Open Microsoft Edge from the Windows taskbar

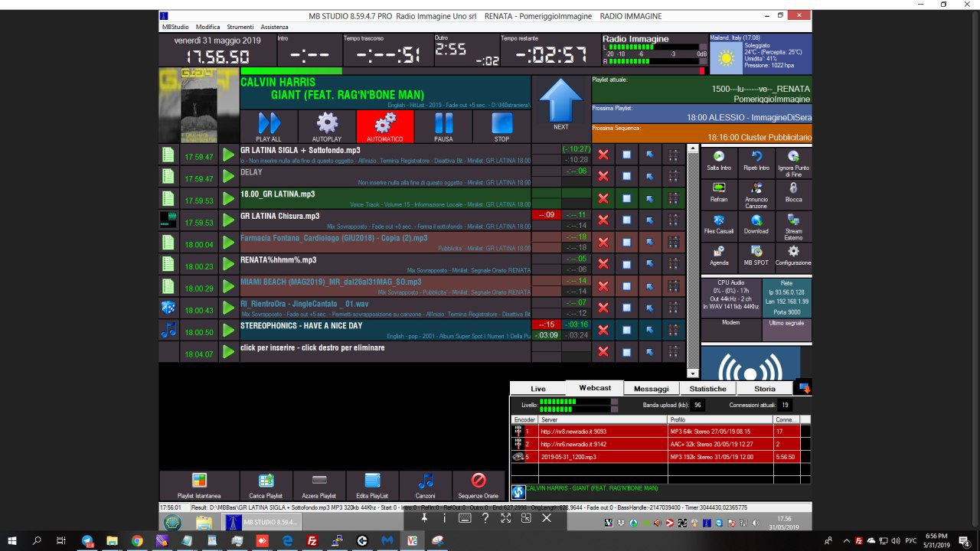(286, 540)
